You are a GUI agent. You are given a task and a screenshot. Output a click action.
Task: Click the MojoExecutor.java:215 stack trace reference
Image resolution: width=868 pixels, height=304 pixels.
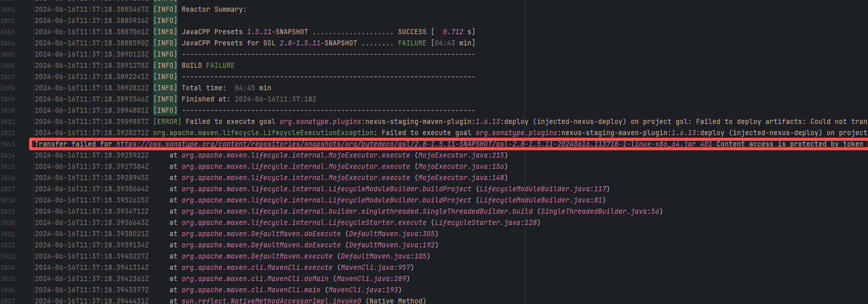(461, 156)
